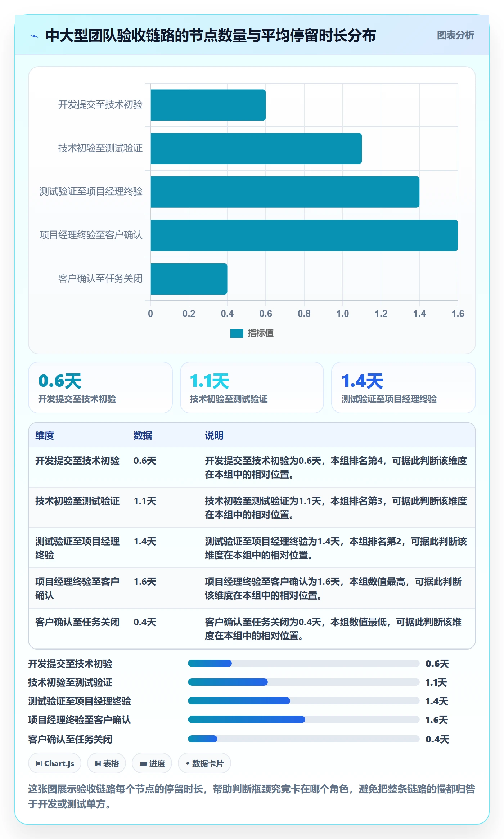The width and height of the screenshot is (504, 839).
Task: Click the 1.0 tick on the x-axis
Action: click(343, 314)
